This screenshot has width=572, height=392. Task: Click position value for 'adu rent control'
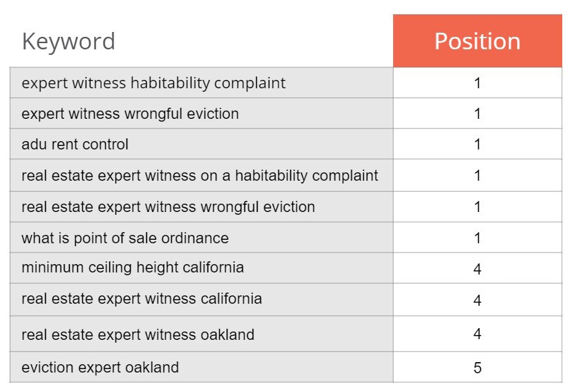(477, 144)
